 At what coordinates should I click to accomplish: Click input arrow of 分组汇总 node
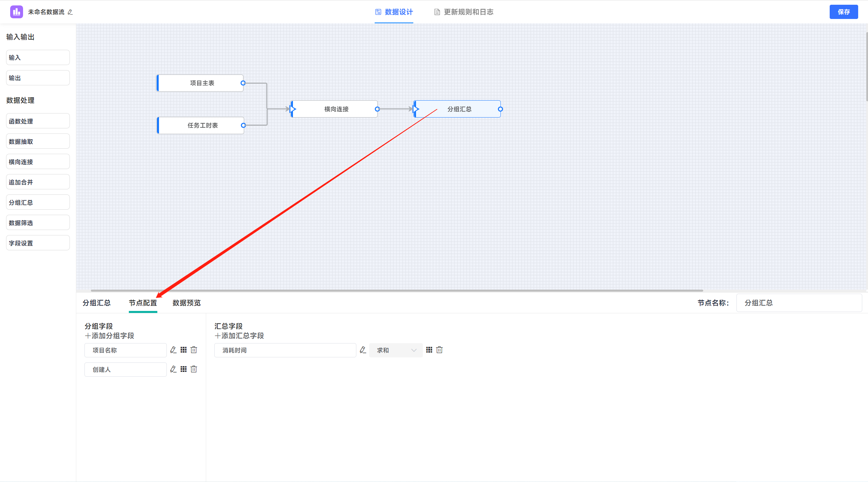pos(416,109)
